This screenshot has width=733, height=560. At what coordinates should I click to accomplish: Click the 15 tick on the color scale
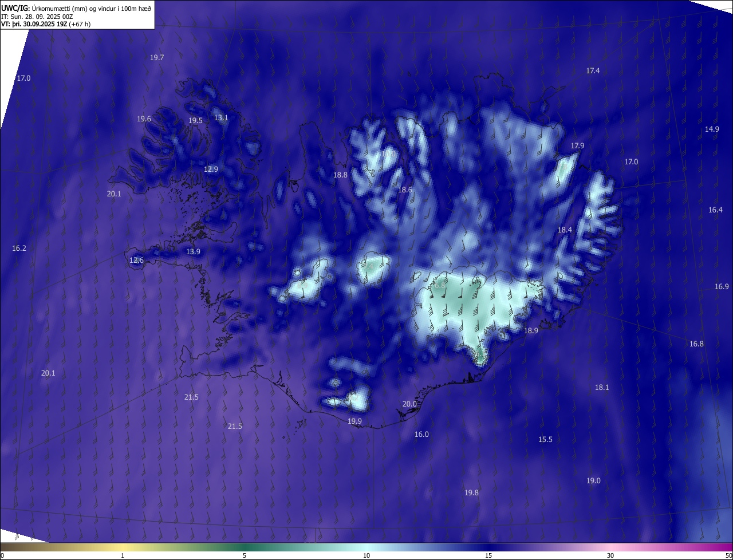[488, 555]
